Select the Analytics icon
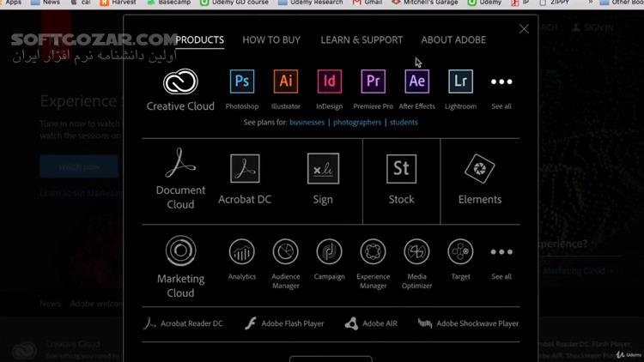 tap(242, 251)
